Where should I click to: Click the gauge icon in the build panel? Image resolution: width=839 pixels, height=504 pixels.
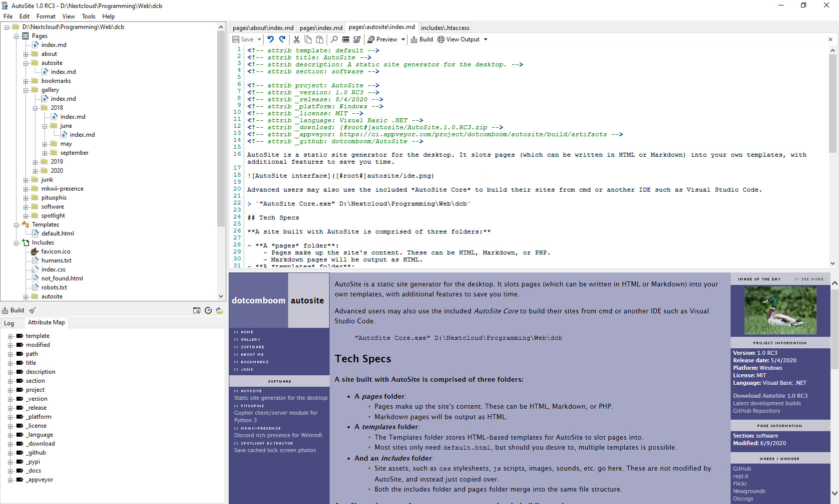[208, 310]
